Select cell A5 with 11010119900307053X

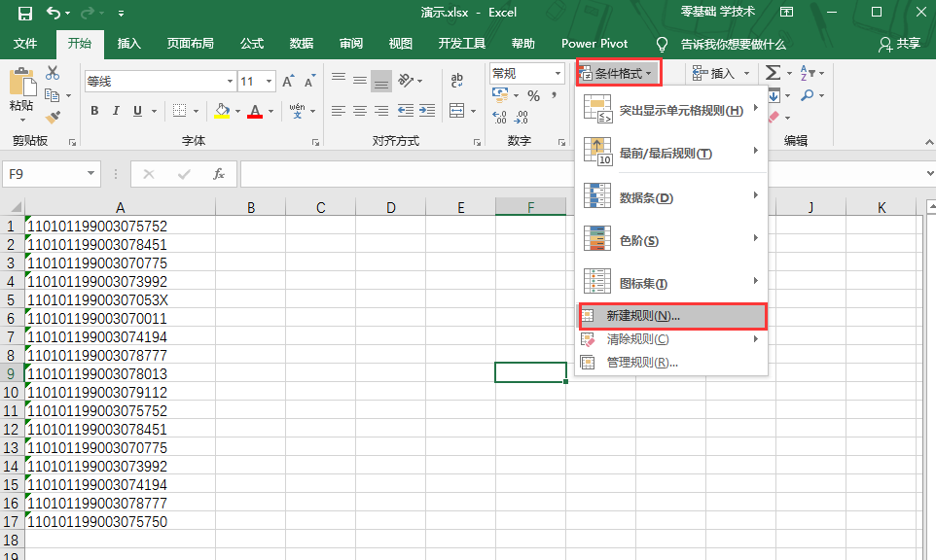pos(120,300)
